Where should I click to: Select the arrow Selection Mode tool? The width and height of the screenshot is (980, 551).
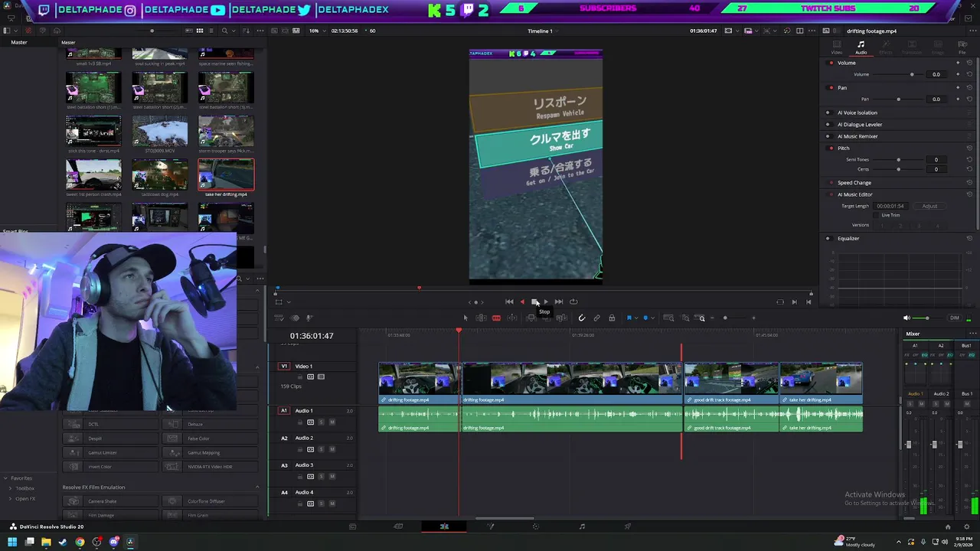coord(465,318)
